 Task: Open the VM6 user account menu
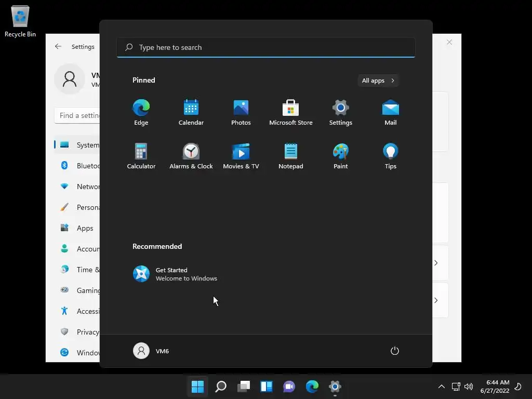point(151,351)
